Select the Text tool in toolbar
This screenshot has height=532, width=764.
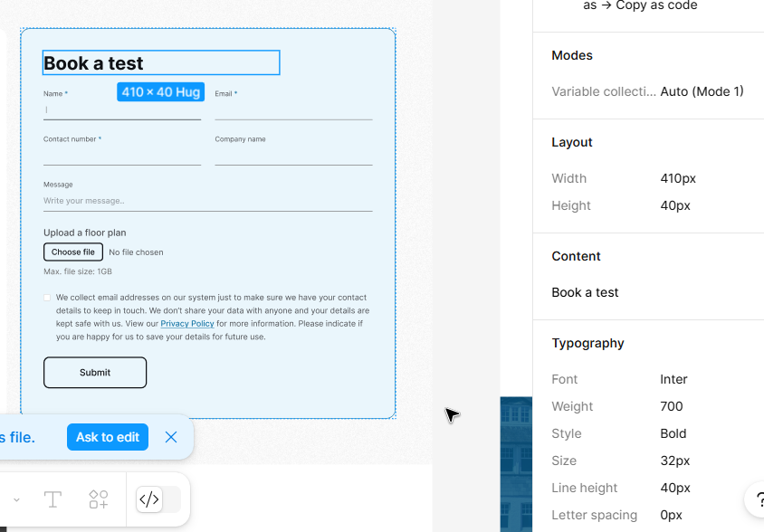(x=53, y=499)
